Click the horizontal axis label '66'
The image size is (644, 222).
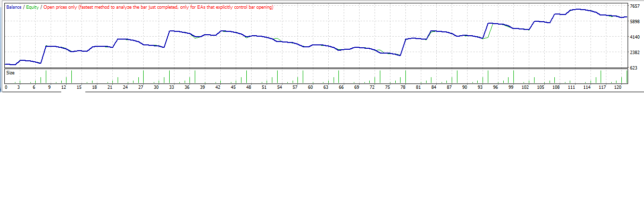(341, 87)
